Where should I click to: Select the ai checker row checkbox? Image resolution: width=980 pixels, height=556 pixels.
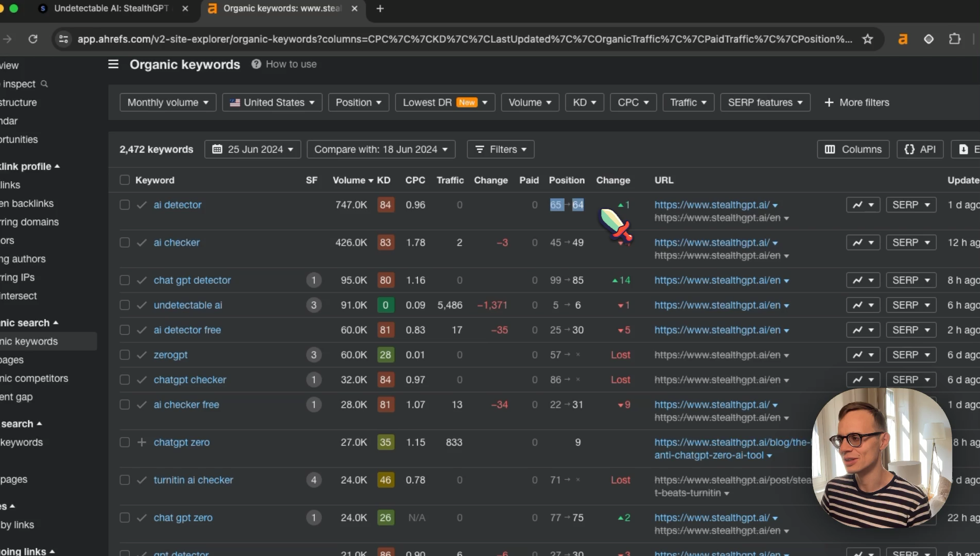point(124,242)
